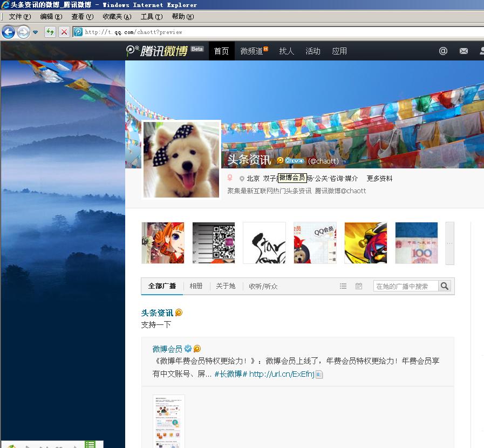Open the calendar view icon
This screenshot has width=484, height=448.
(359, 286)
